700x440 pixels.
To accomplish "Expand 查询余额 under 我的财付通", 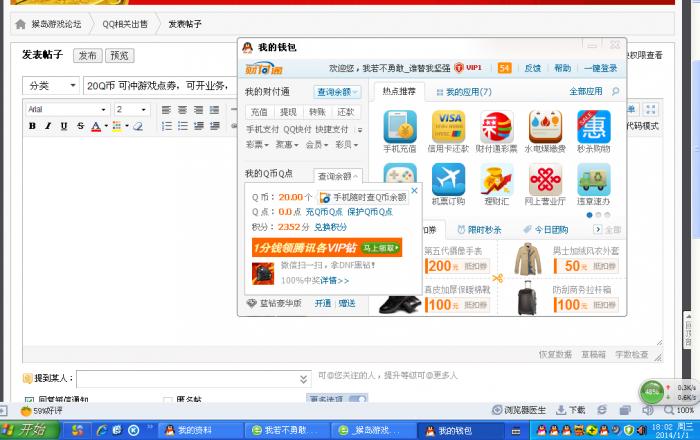I will (x=337, y=92).
